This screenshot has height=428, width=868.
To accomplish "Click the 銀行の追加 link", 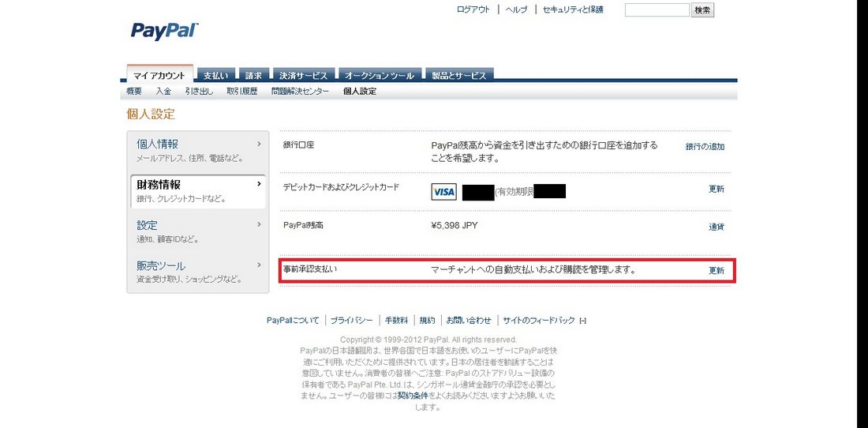I will pos(705,147).
